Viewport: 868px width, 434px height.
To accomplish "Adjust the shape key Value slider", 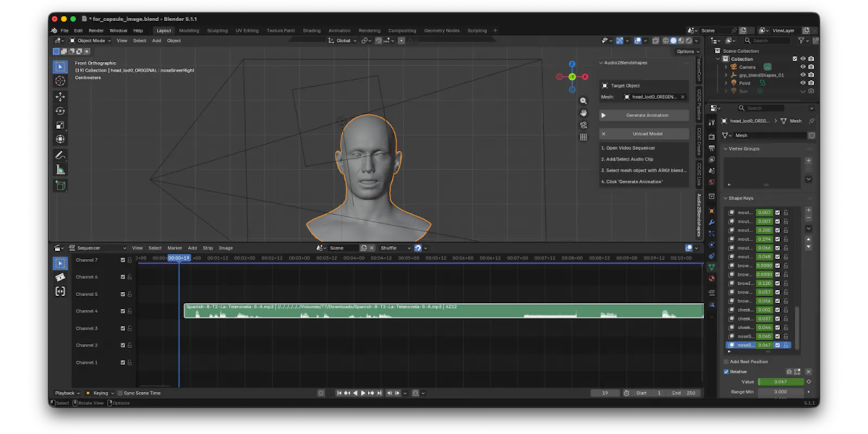I will [781, 381].
